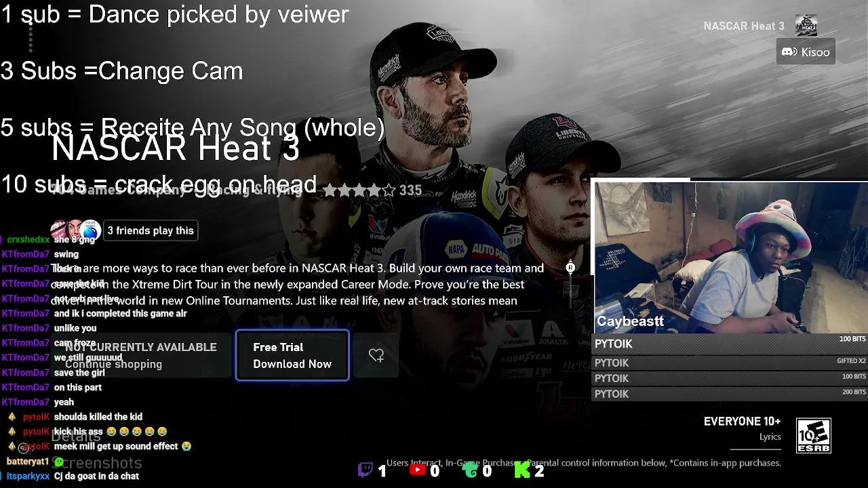The height and width of the screenshot is (488, 868).
Task: Click the Kick viewer count icon
Action: [x=521, y=470]
